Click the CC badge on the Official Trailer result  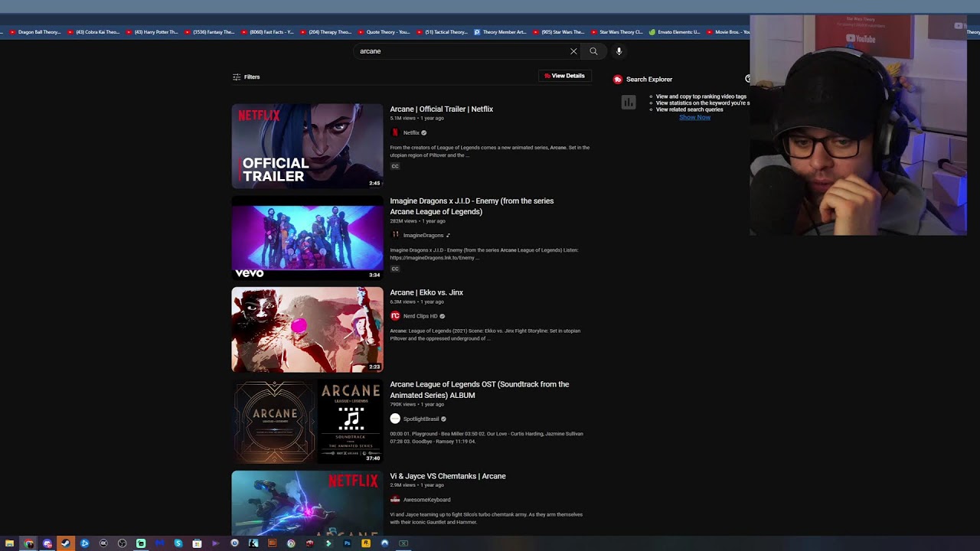pyautogui.click(x=395, y=166)
